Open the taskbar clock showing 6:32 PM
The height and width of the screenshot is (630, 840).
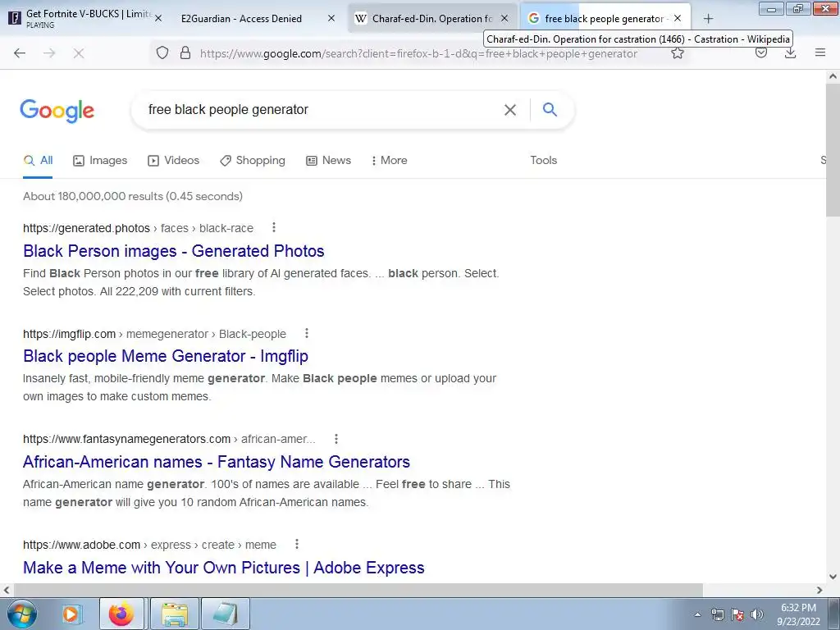(x=798, y=614)
